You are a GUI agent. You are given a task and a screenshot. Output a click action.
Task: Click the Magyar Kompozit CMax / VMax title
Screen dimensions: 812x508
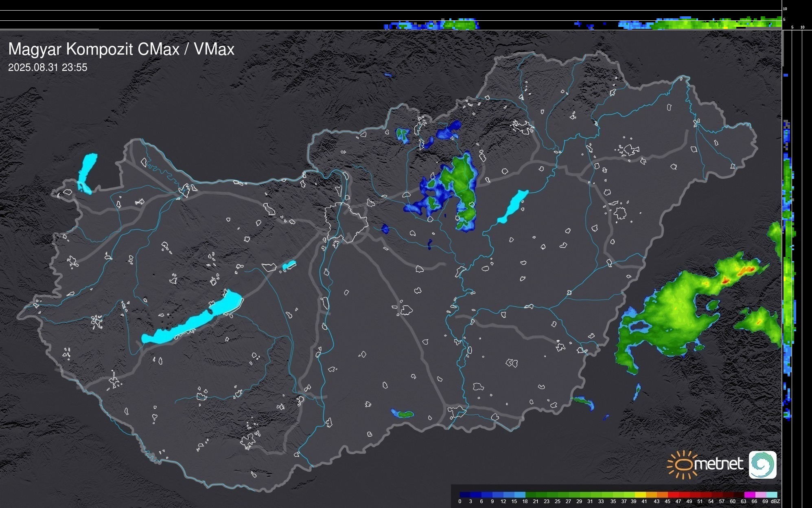pyautogui.click(x=121, y=49)
